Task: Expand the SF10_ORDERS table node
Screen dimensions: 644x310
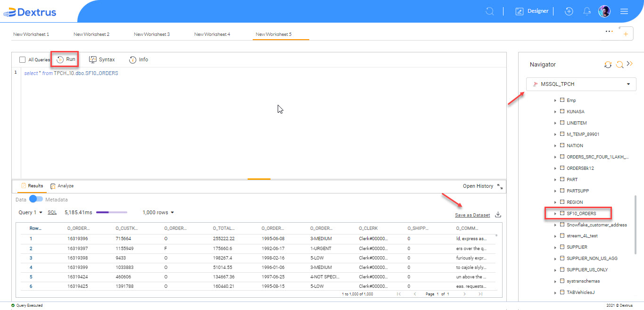Action: point(555,214)
